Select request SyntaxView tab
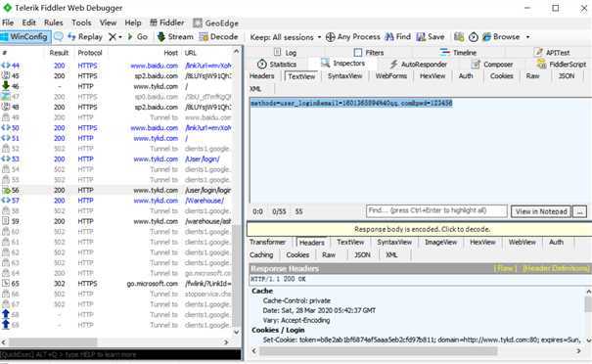 coord(344,76)
